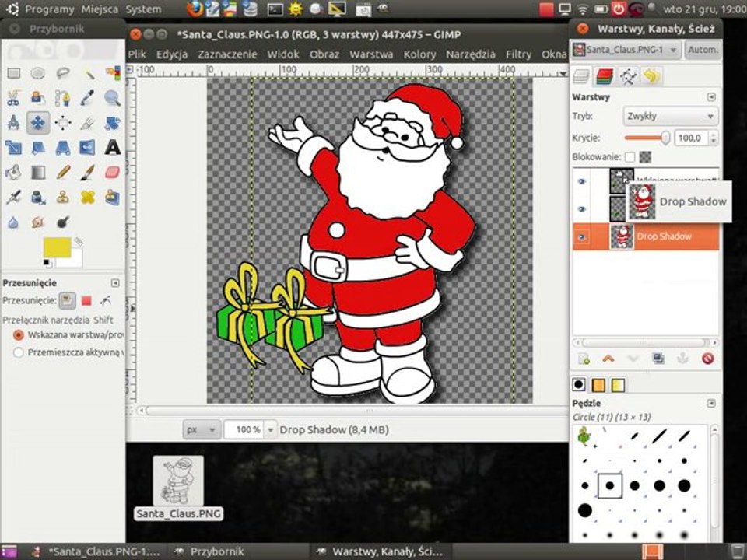Select the Bucket Fill tool
This screenshot has height=560, width=747.
[14, 172]
